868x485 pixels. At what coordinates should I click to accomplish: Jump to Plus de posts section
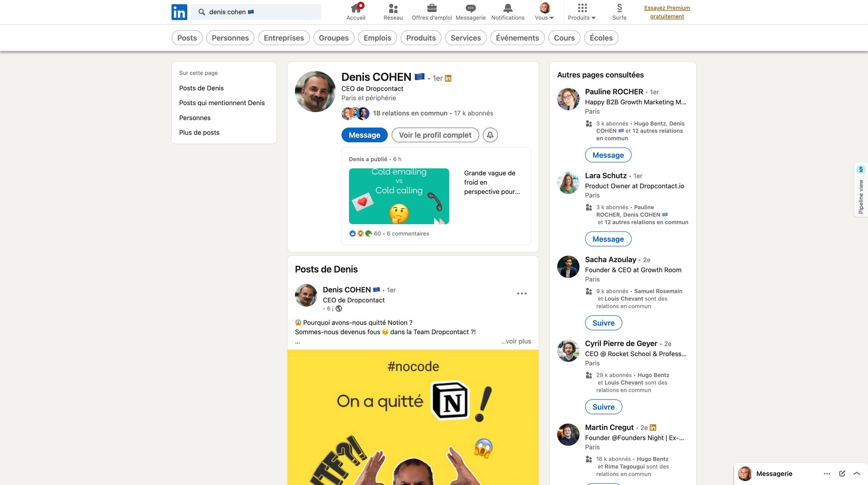point(199,133)
